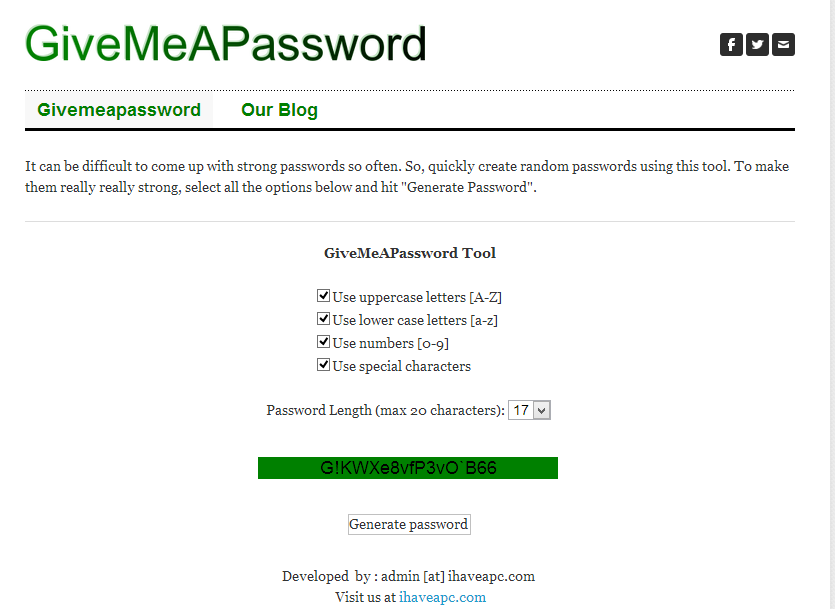This screenshot has width=835, height=609.
Task: Click the Use special characters label text
Action: [402, 366]
